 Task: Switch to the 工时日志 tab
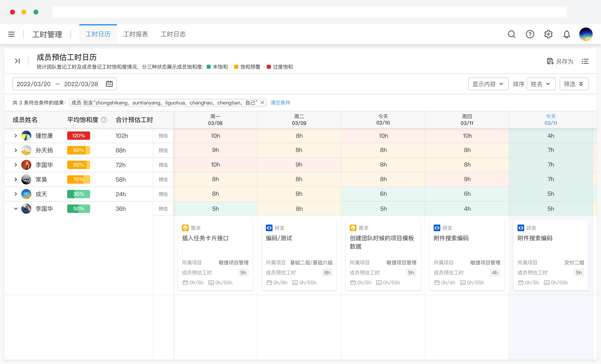173,34
